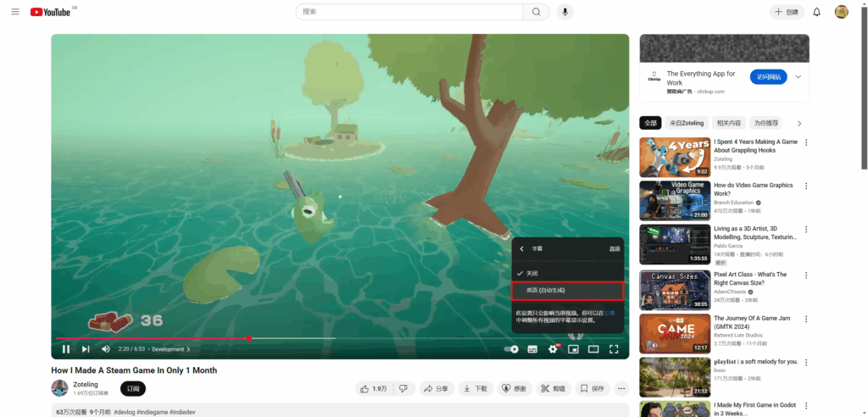Open options for soft melody playlist
This screenshot has width=868, height=417.
(806, 362)
